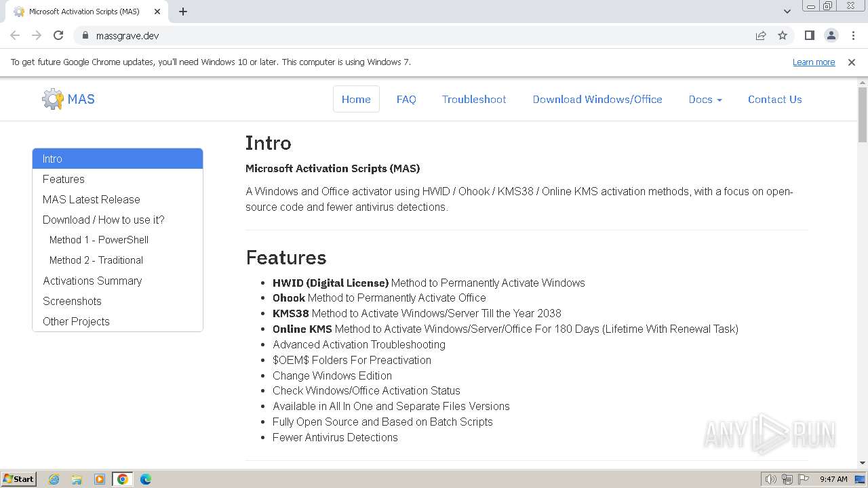868x488 pixels.
Task: Click the Chrome taskbar icon
Action: [123, 479]
